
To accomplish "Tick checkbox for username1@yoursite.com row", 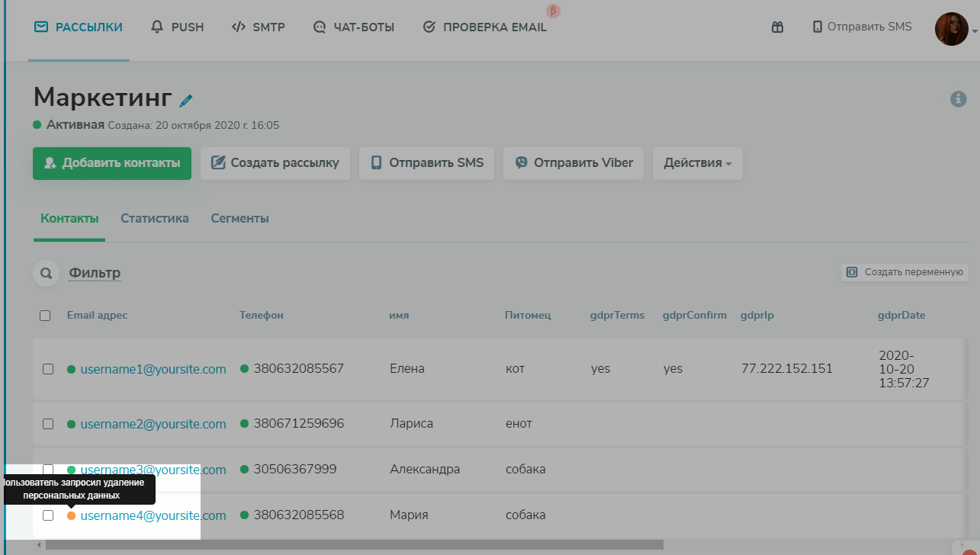I will pyautogui.click(x=48, y=369).
